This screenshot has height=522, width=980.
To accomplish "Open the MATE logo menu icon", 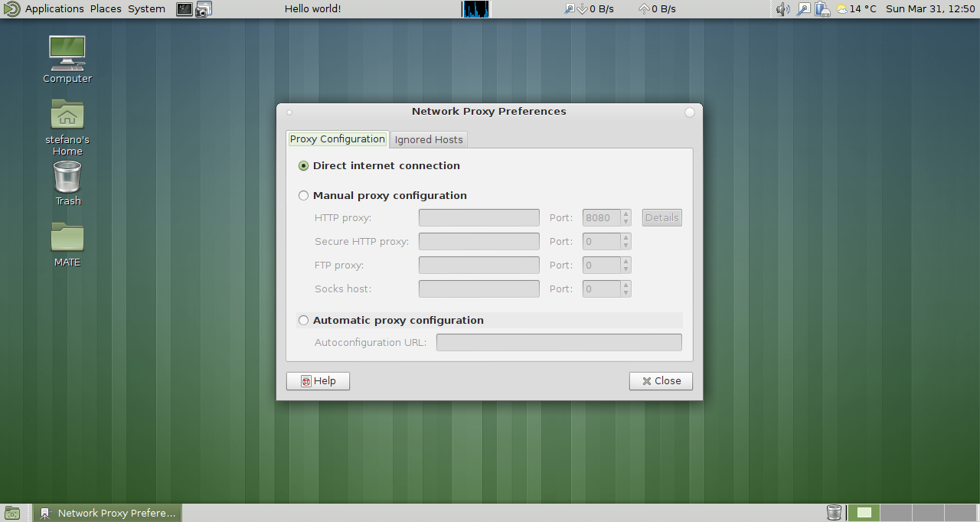I will [11, 9].
